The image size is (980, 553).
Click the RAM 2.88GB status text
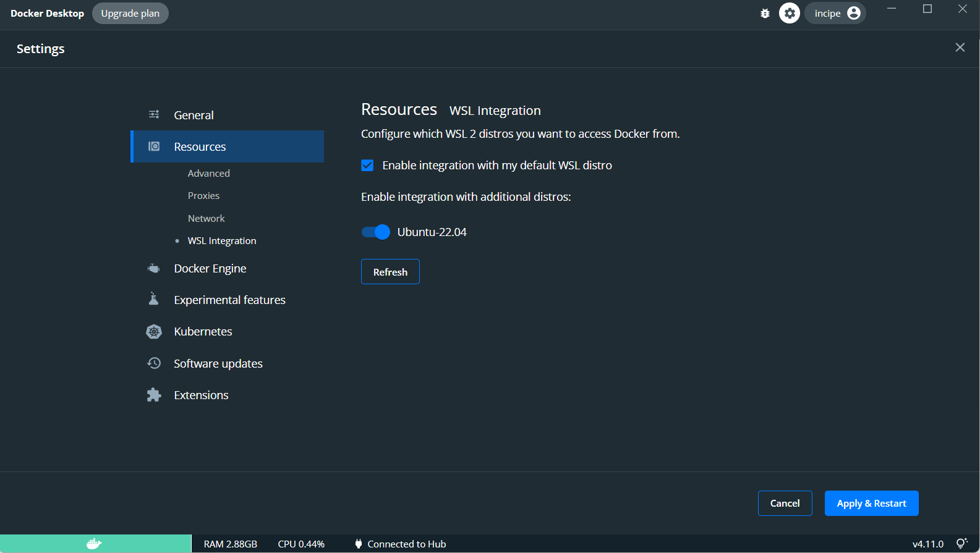(231, 544)
